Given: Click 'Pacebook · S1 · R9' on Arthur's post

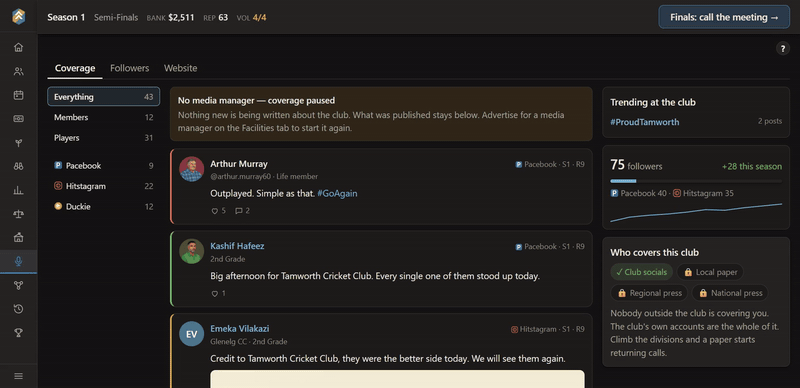Looking at the screenshot, I should 550,164.
